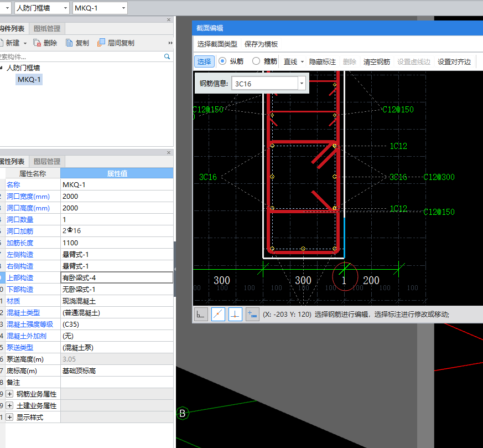The image size is (483, 448).
Task: Select the 纵筋 radio button
Action: (222, 61)
